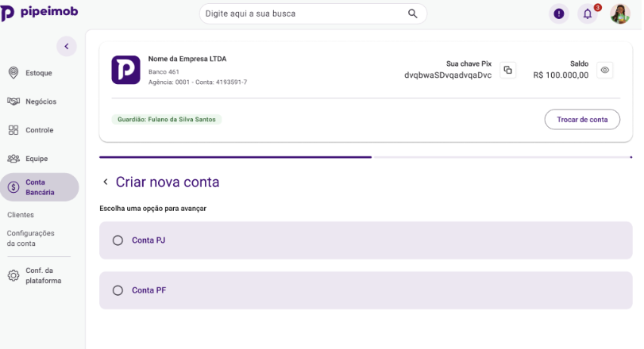Click the pipeimob logo in header

(39, 13)
